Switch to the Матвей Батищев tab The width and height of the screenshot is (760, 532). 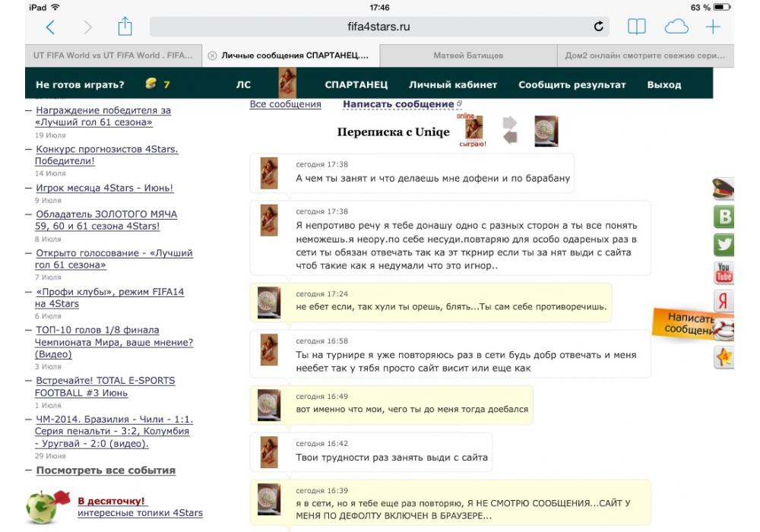468,55
